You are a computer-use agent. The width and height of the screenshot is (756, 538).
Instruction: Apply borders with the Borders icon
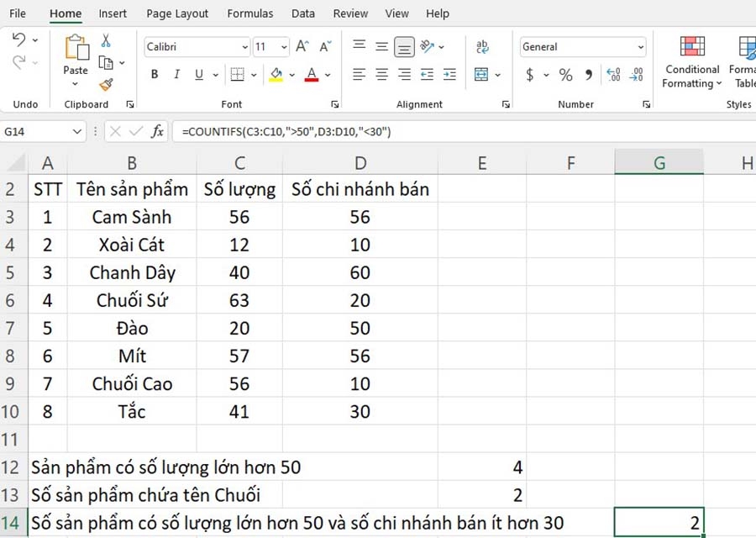(237, 74)
